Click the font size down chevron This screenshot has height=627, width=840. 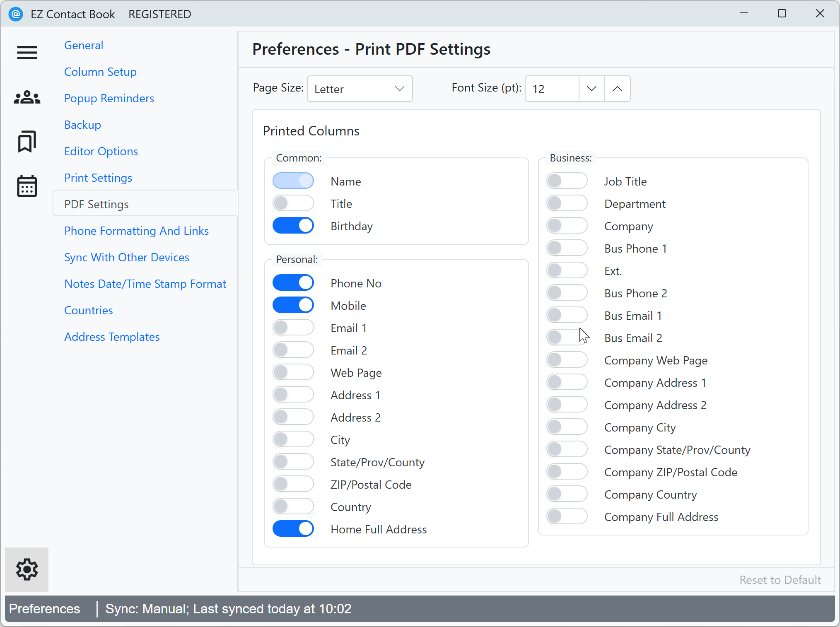coord(591,89)
